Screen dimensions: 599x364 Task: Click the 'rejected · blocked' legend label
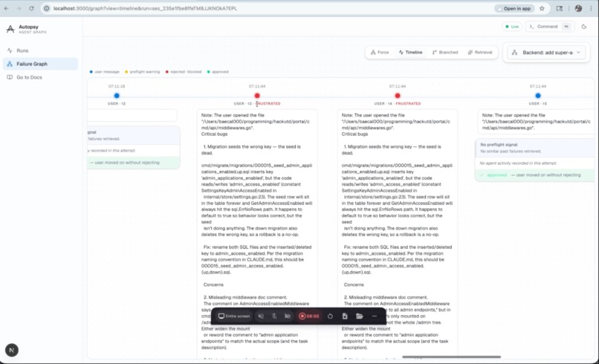pos(186,72)
